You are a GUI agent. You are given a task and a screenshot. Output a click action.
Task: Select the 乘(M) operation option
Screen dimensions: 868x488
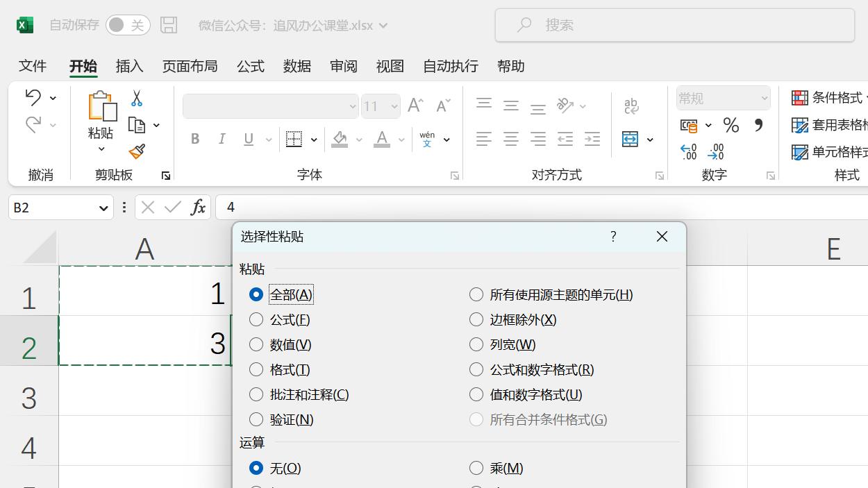476,468
